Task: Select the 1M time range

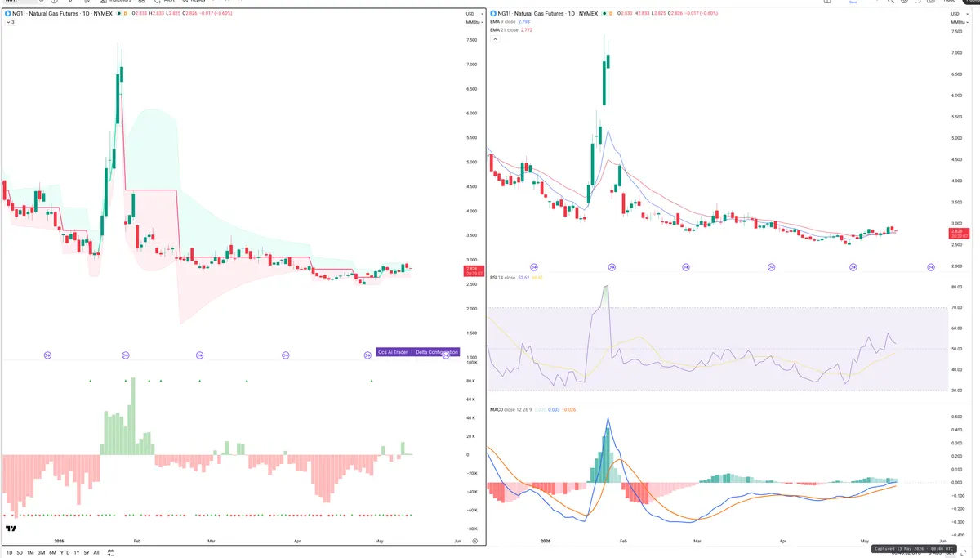Action: click(30, 553)
